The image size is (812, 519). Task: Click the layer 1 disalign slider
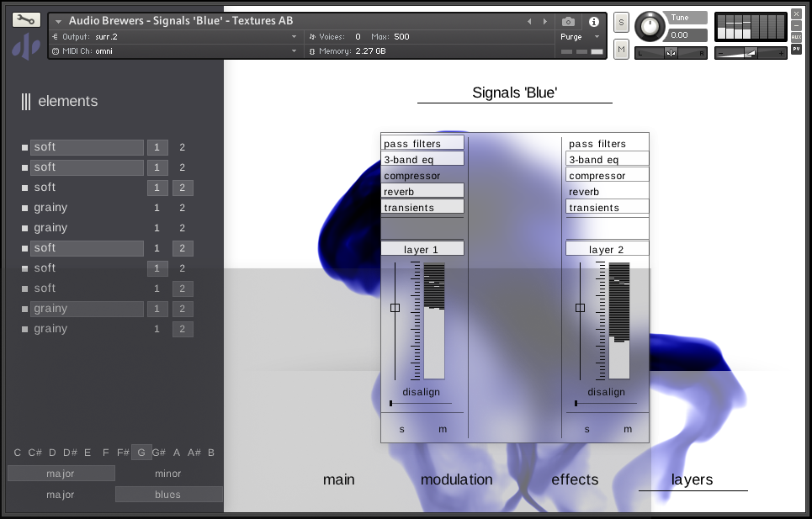(x=421, y=403)
